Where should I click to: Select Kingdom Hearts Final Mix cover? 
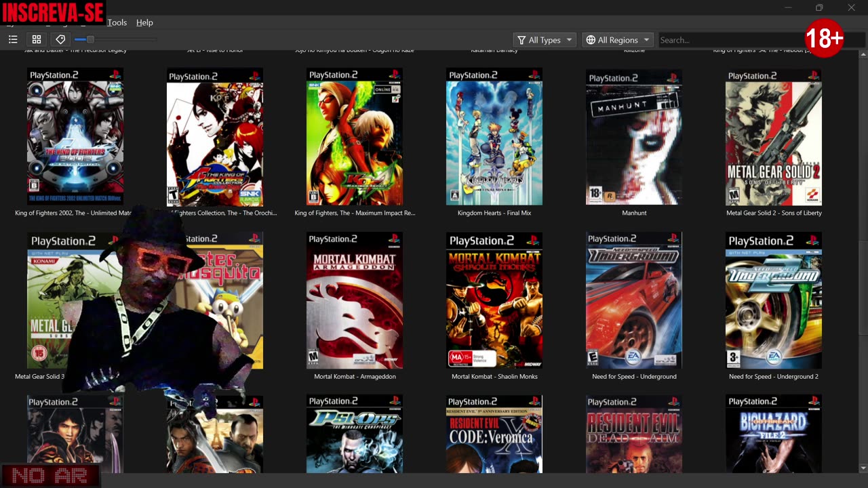click(494, 136)
